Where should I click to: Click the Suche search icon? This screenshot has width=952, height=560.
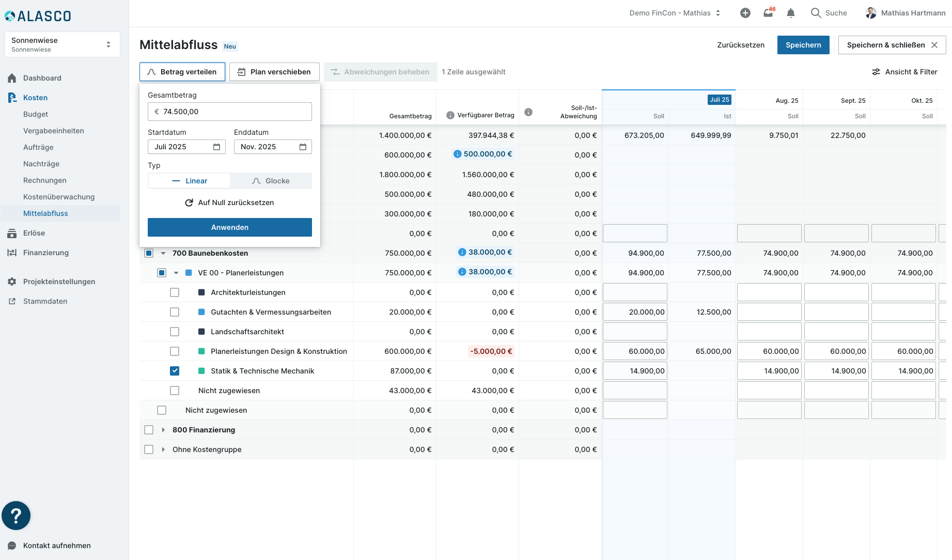pyautogui.click(x=816, y=13)
